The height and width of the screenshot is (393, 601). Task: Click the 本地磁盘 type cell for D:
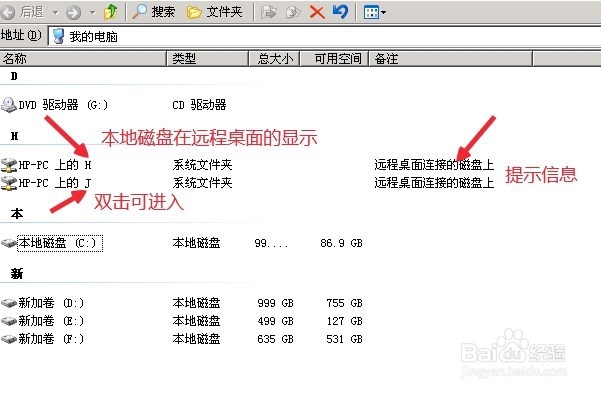click(x=196, y=303)
